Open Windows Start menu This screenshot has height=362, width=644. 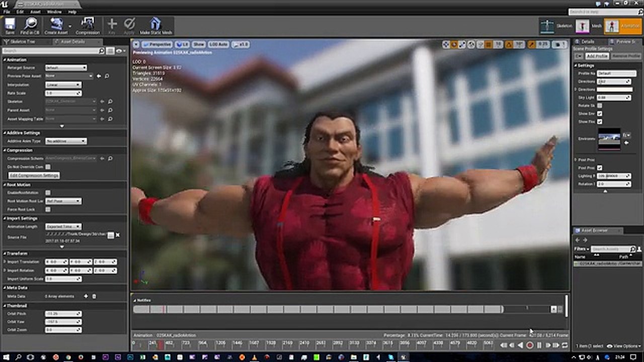point(6,357)
